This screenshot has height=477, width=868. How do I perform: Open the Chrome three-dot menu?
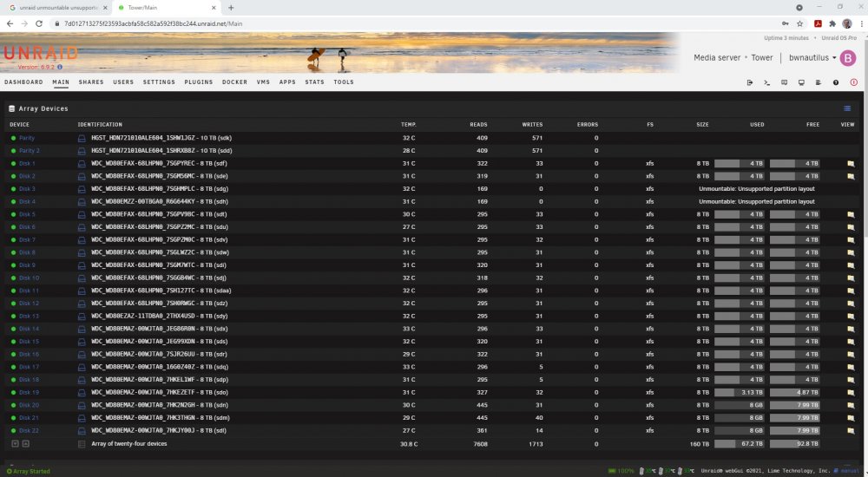tap(862, 23)
